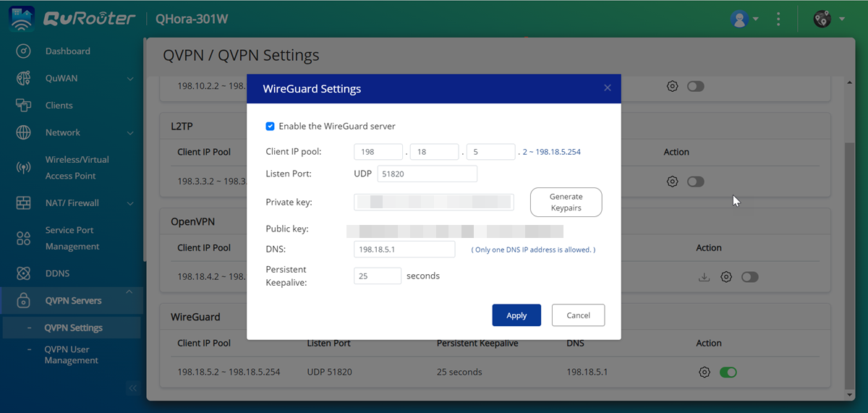Open the DDNS sidebar icon
This screenshot has height=413, width=868.
[x=24, y=273]
